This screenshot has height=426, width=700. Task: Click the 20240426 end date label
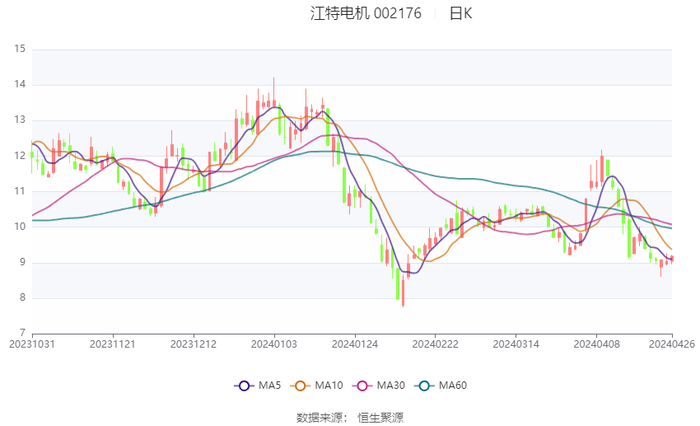coord(671,343)
